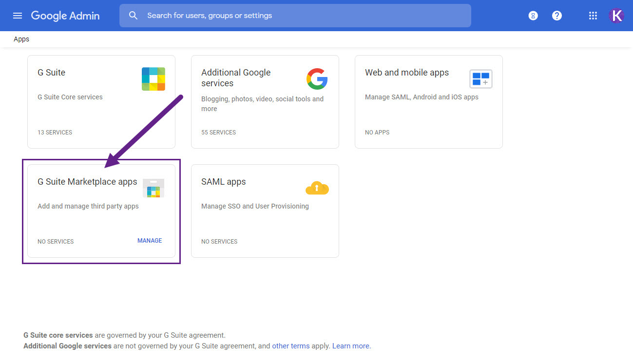Open the G Suite card title
Image resolution: width=633 pixels, height=364 pixels.
tap(51, 73)
